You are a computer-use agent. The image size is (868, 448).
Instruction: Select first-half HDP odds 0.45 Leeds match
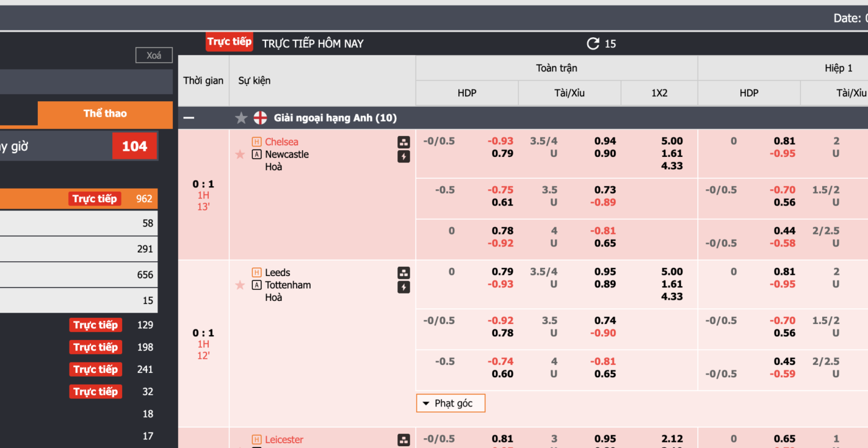784,361
